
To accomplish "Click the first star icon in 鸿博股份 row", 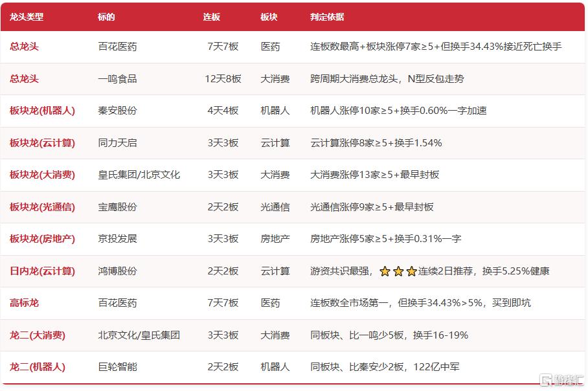I will tap(385, 271).
